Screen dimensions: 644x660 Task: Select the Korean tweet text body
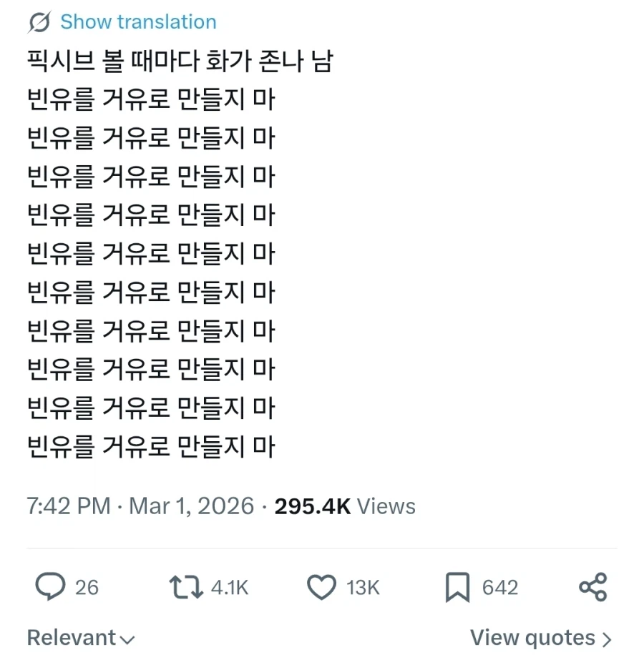(150, 250)
